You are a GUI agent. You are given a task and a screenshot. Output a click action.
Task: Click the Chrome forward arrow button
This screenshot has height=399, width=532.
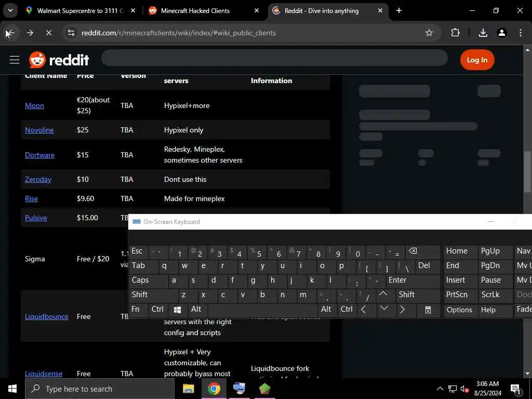coord(30,33)
